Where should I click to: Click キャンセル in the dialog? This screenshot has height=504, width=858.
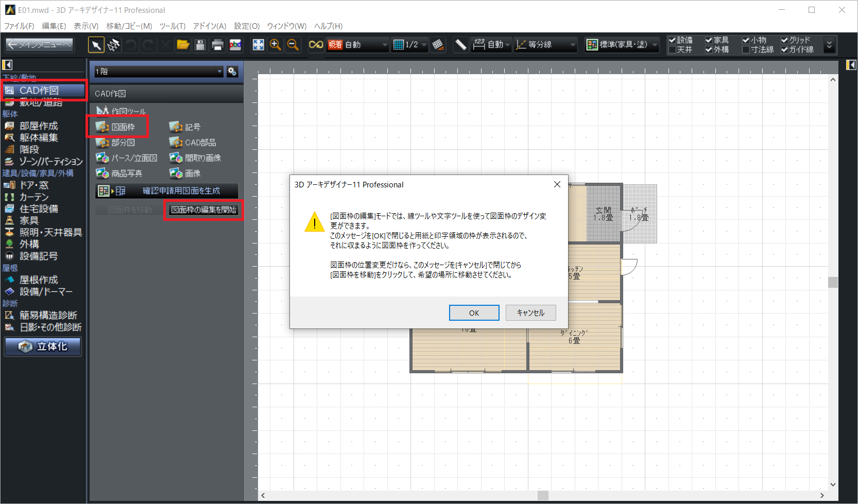pos(530,313)
